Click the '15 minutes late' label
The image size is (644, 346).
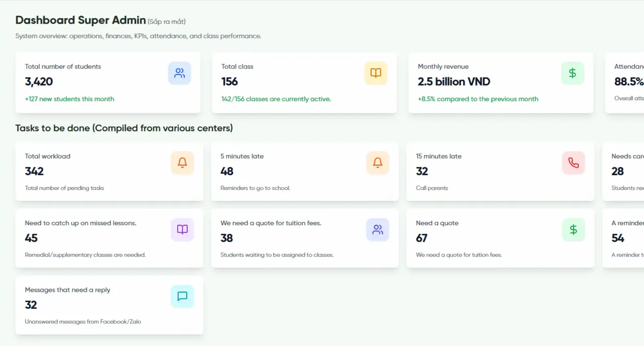(x=439, y=156)
